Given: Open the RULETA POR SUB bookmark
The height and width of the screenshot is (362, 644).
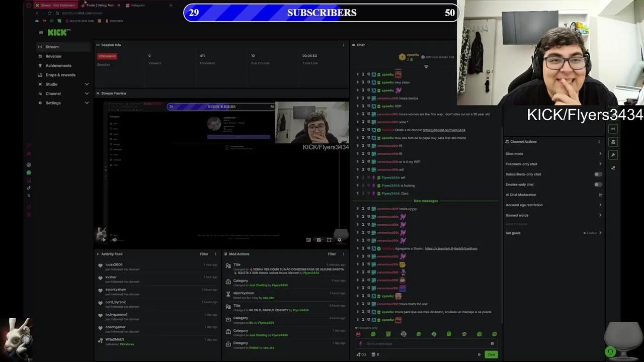Looking at the screenshot, I should tap(79, 21).
